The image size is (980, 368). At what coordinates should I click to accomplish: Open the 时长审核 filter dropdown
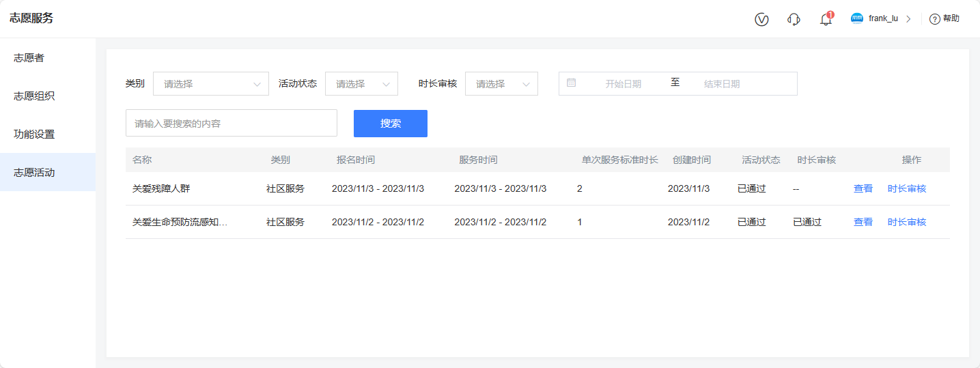point(501,84)
